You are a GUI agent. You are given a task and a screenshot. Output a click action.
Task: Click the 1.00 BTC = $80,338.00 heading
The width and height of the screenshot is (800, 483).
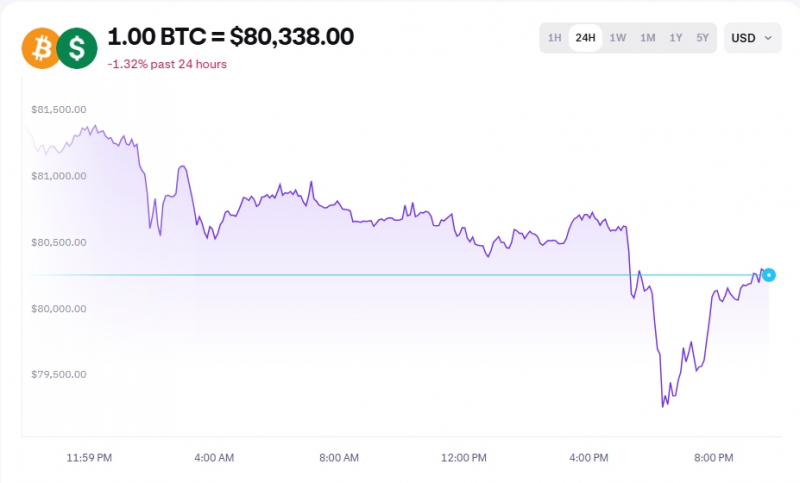[x=231, y=37]
